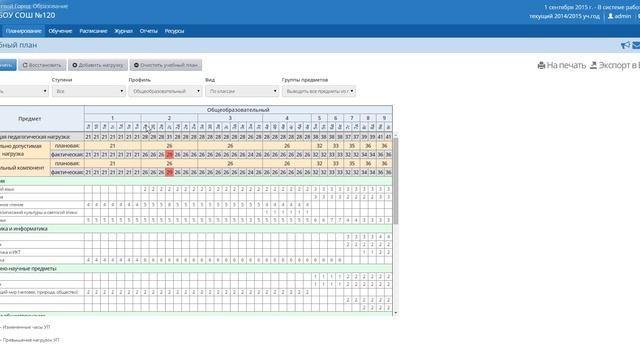The height and width of the screenshot is (360, 640).
Task: Send the plan to print with На печать
Action: [562, 65]
